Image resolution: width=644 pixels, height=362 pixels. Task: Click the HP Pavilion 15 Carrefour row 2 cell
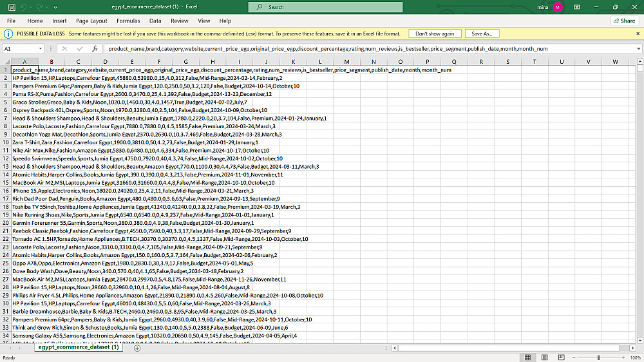(x=24, y=78)
